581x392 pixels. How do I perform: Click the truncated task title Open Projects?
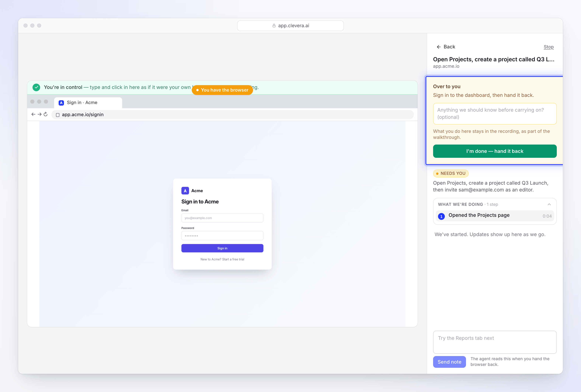pyautogui.click(x=494, y=59)
